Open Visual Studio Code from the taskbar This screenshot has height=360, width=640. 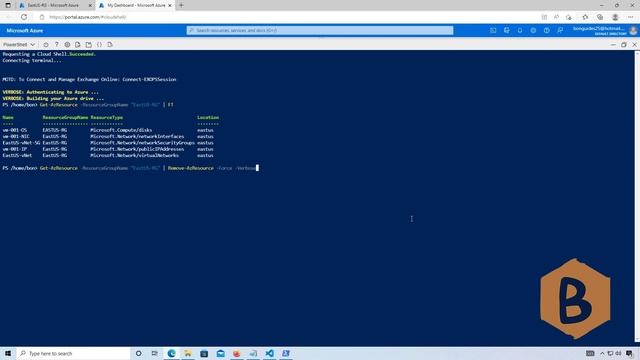269,353
